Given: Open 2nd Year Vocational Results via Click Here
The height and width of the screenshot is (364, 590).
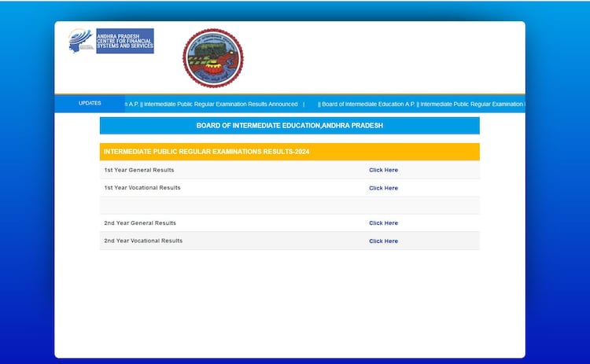Looking at the screenshot, I should coord(383,241).
